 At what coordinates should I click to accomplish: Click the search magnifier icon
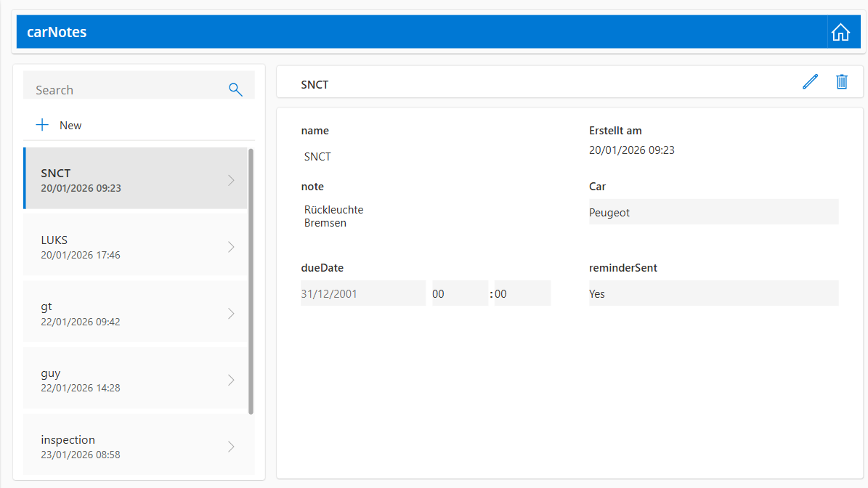coord(235,89)
